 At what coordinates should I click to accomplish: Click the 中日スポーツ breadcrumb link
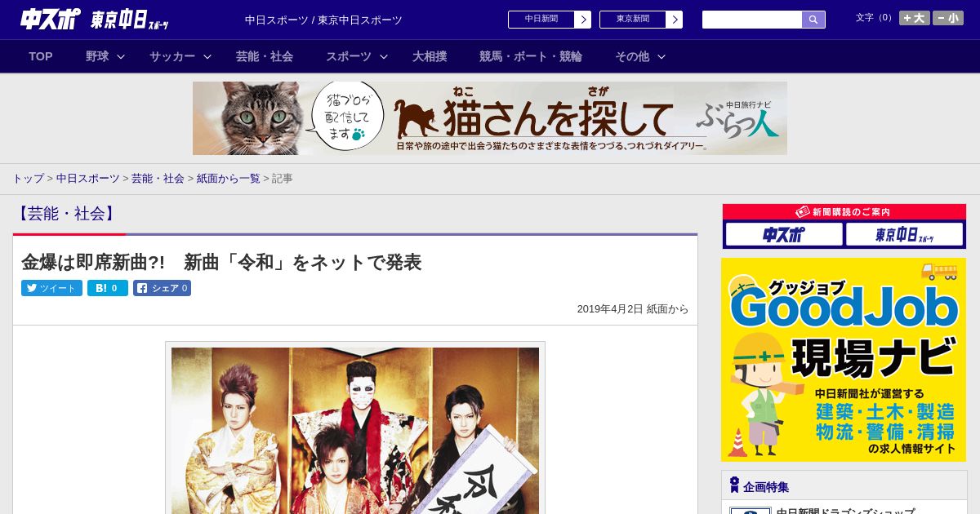(x=88, y=178)
